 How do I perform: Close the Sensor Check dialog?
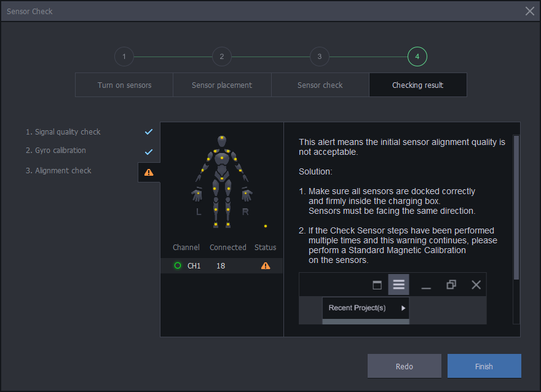(529, 11)
